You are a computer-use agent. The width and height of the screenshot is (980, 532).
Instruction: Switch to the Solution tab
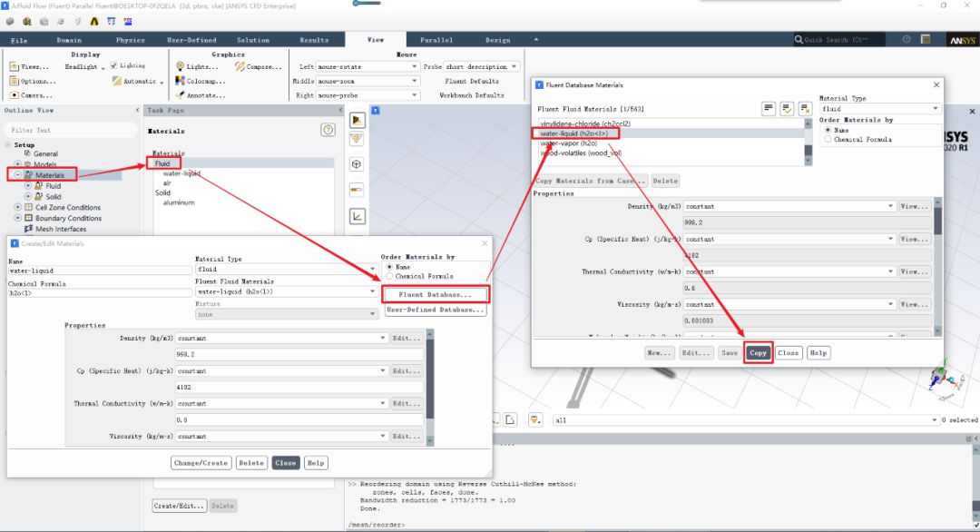click(252, 39)
